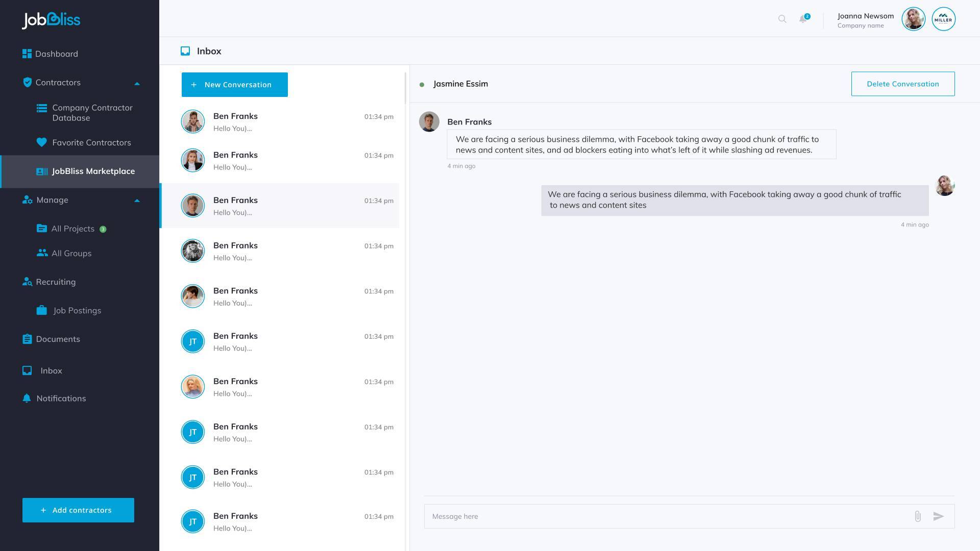The height and width of the screenshot is (551, 980).
Task: Click the Miller company logo badge
Action: 943,19
